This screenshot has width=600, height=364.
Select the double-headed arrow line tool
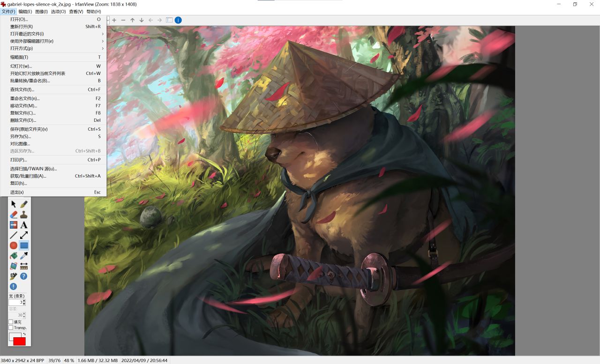coord(24,235)
